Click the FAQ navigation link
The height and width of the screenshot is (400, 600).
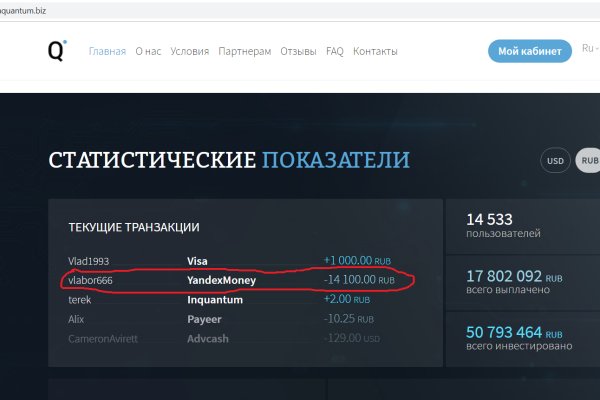pos(334,51)
